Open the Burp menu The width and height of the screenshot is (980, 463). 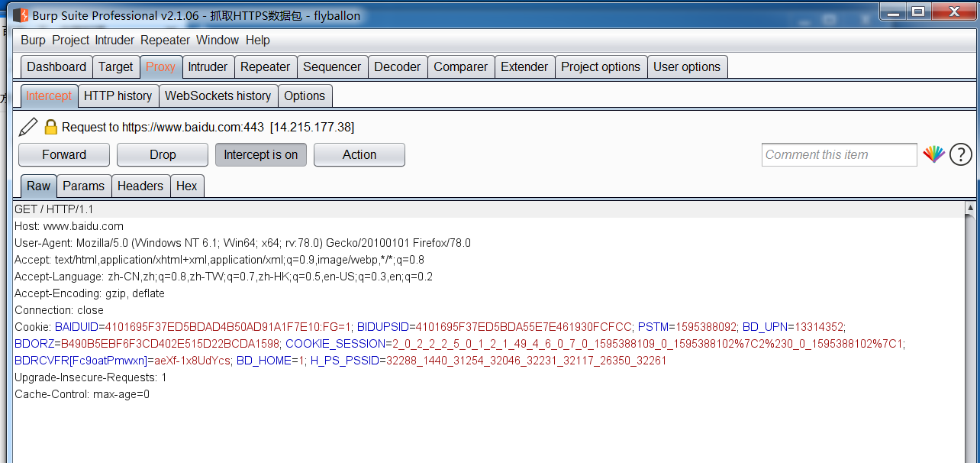tap(33, 40)
